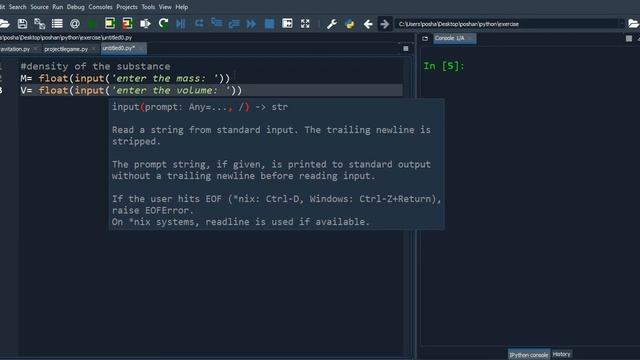Image resolution: width=640 pixels, height=360 pixels.
Task: Save all open files
Action: [x=40, y=24]
